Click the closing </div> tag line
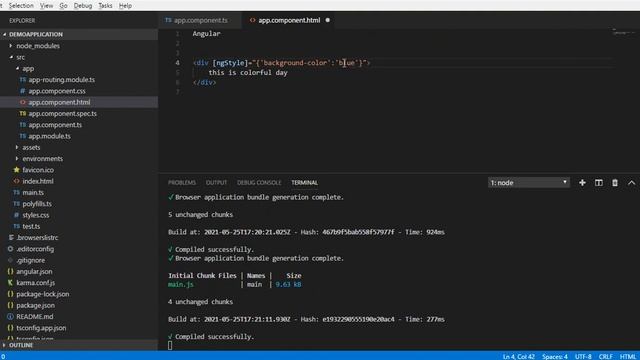Viewport: 640px width, 360px height. click(204, 82)
